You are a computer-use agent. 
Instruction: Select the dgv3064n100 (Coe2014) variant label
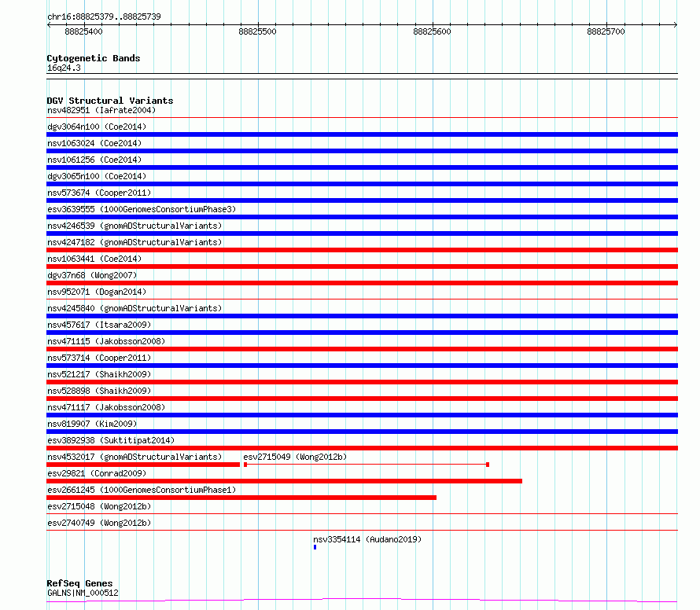97,127
